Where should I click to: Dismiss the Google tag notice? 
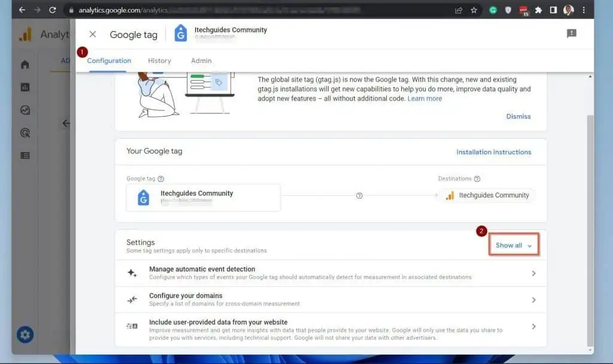click(x=518, y=116)
